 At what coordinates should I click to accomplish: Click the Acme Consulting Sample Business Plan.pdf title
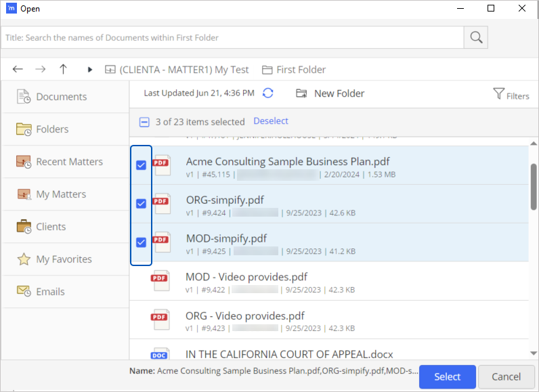click(288, 162)
